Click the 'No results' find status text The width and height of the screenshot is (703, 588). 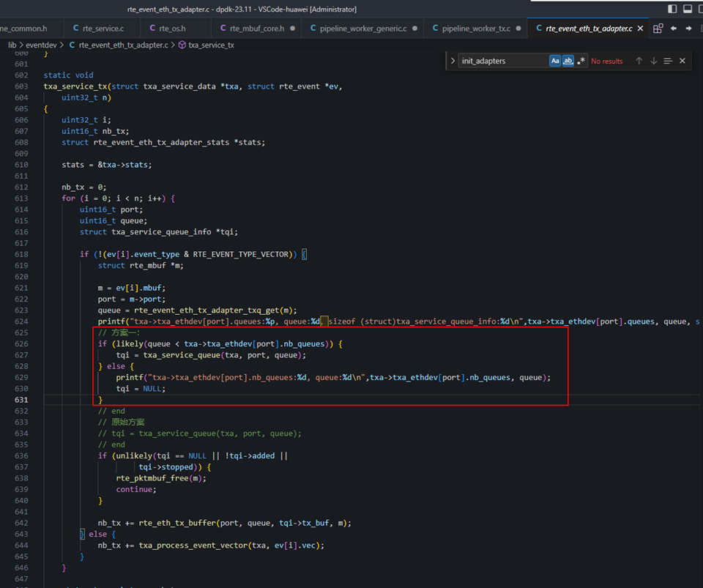[x=606, y=61]
